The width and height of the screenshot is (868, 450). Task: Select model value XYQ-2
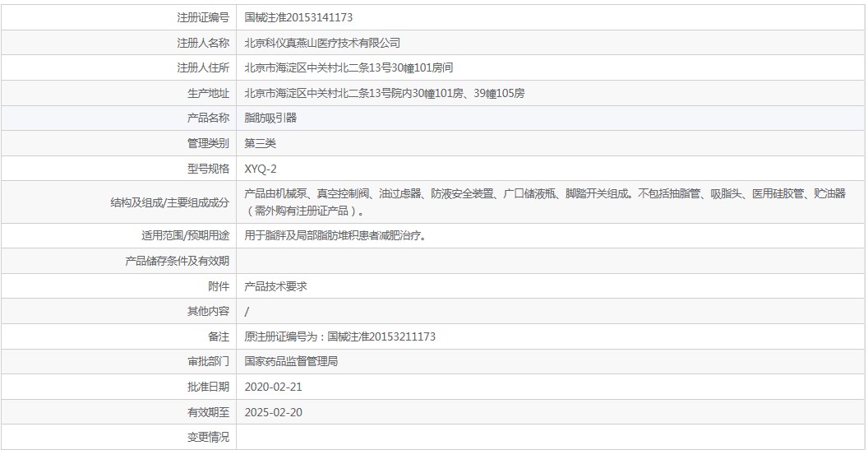pos(261,169)
